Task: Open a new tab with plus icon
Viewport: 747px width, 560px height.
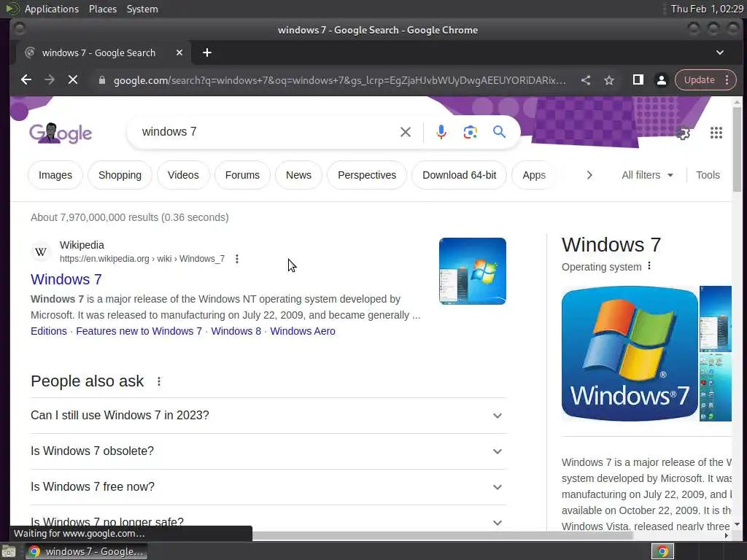Action: click(x=206, y=52)
